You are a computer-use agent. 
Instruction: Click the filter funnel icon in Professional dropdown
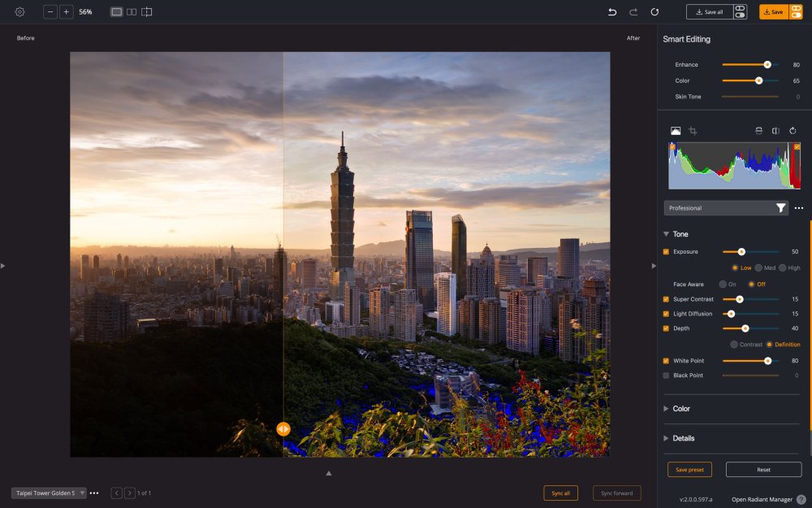pyautogui.click(x=781, y=208)
